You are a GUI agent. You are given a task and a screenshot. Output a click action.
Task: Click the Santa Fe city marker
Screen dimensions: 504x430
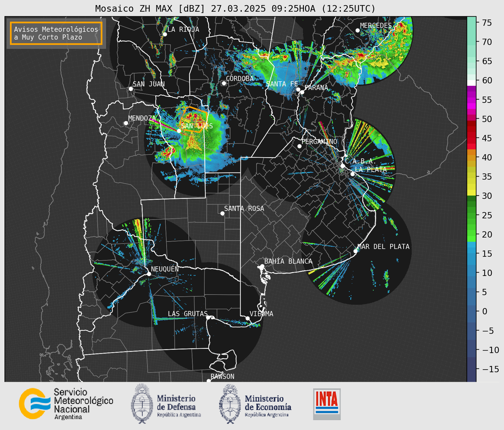pos(298,89)
